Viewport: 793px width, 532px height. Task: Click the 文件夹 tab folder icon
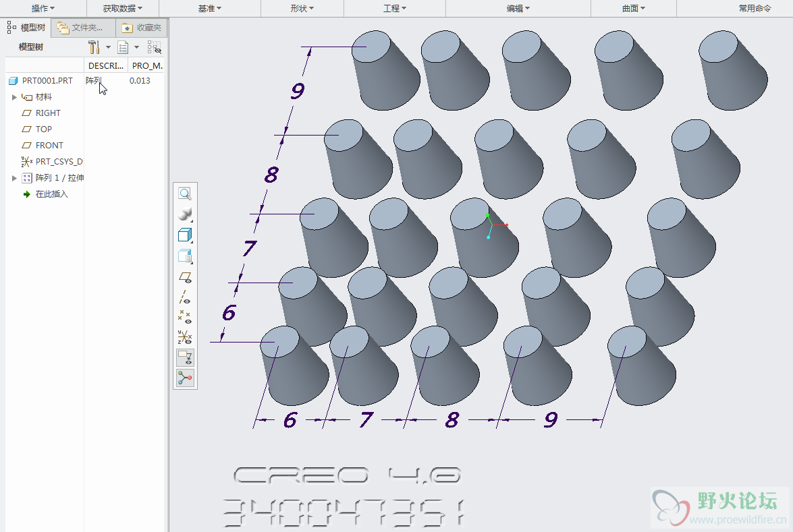pos(63,27)
